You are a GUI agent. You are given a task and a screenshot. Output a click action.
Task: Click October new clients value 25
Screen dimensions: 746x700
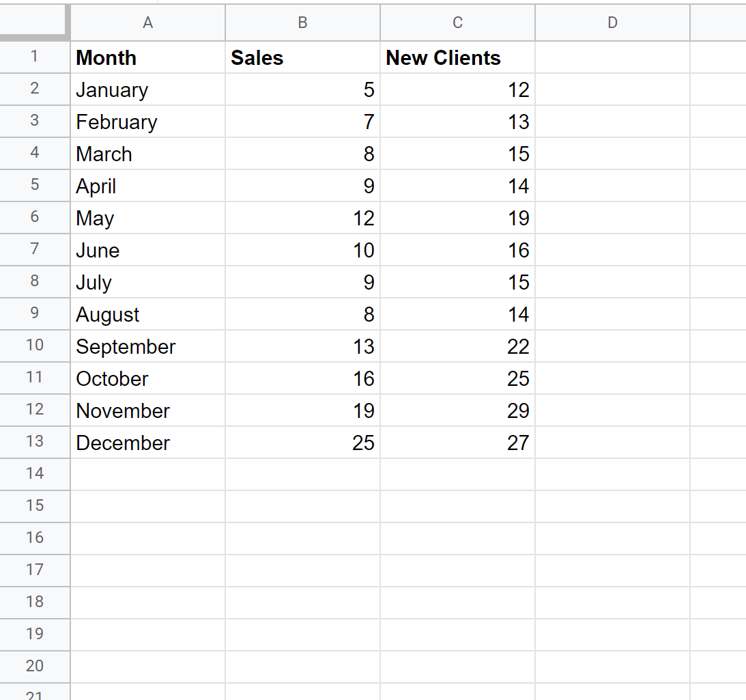pyautogui.click(x=457, y=378)
